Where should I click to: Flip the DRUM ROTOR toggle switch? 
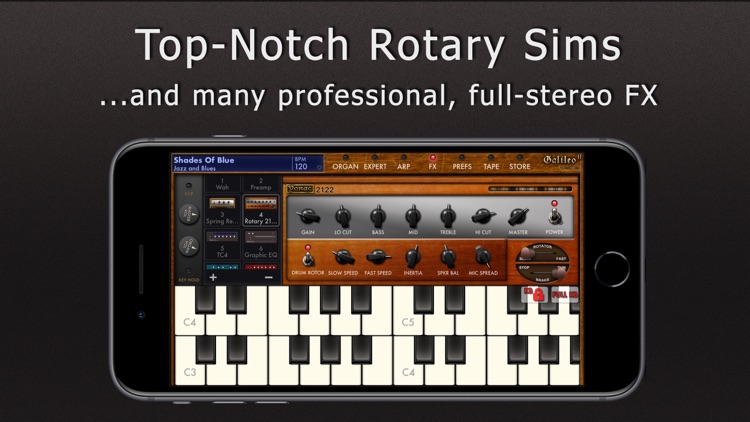tap(308, 258)
